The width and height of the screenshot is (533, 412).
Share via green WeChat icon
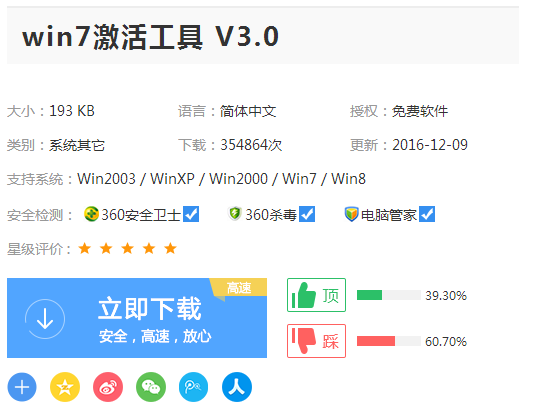click(x=151, y=387)
